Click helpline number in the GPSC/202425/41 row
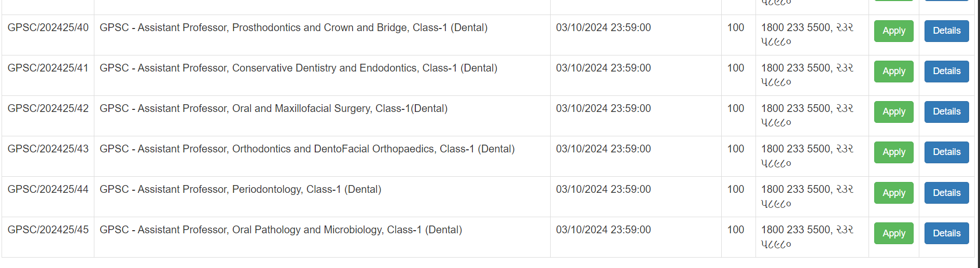 pos(807,75)
